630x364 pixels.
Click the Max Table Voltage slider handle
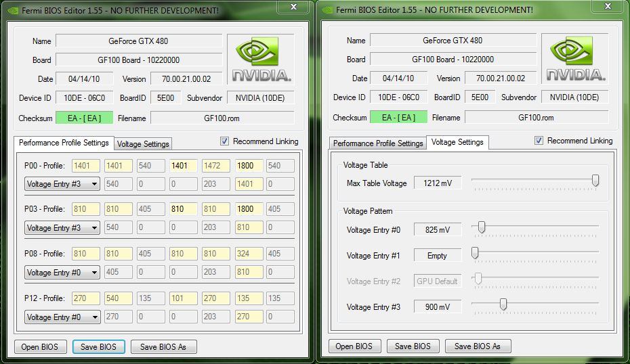click(595, 181)
